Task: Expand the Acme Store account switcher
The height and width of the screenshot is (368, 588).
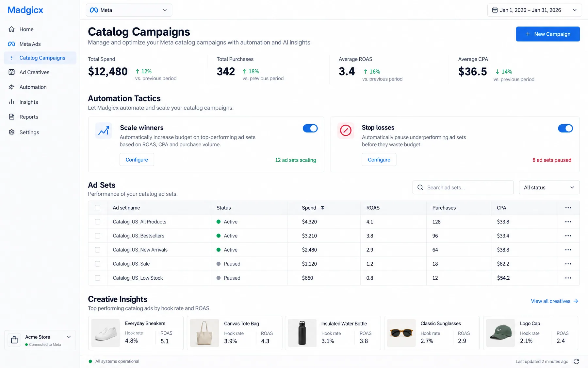Action: click(40, 340)
